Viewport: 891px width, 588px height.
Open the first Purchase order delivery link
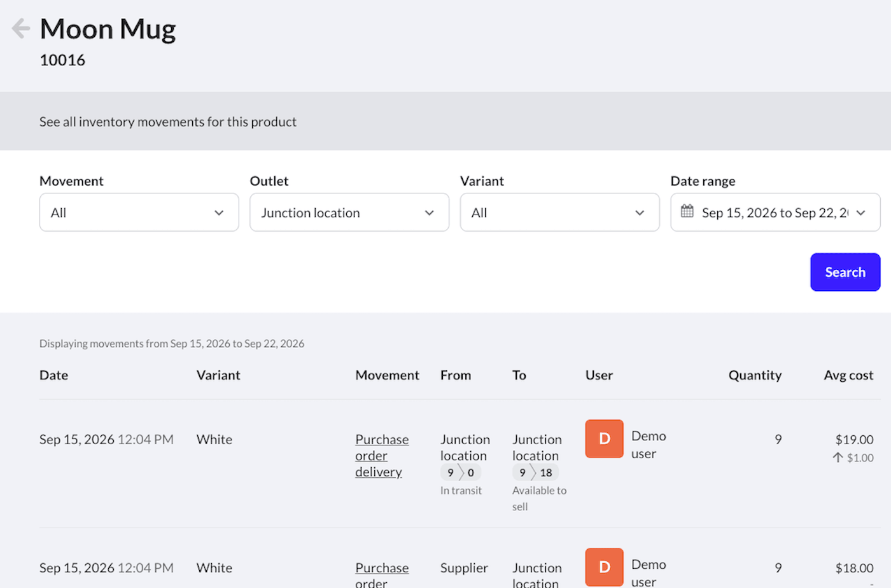[382, 456]
